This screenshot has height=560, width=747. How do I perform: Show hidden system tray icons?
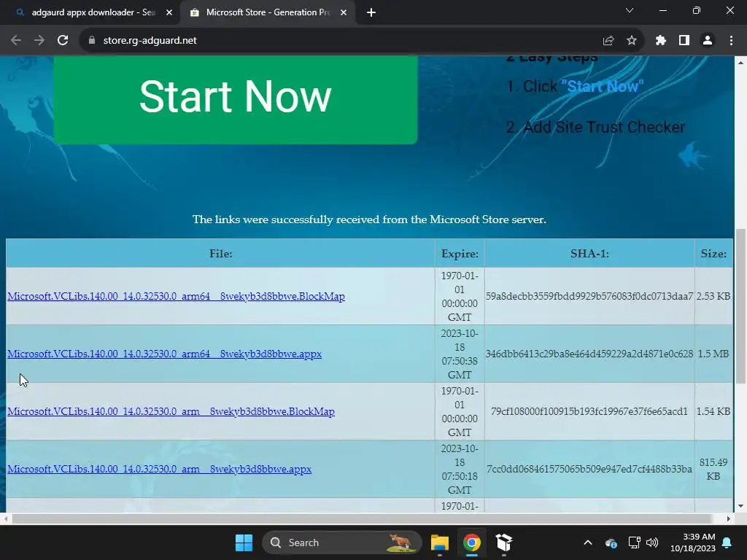coord(588,542)
